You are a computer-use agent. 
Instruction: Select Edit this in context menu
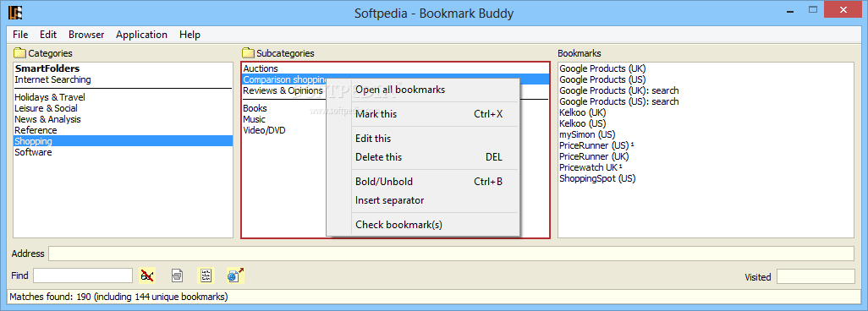coord(423,139)
